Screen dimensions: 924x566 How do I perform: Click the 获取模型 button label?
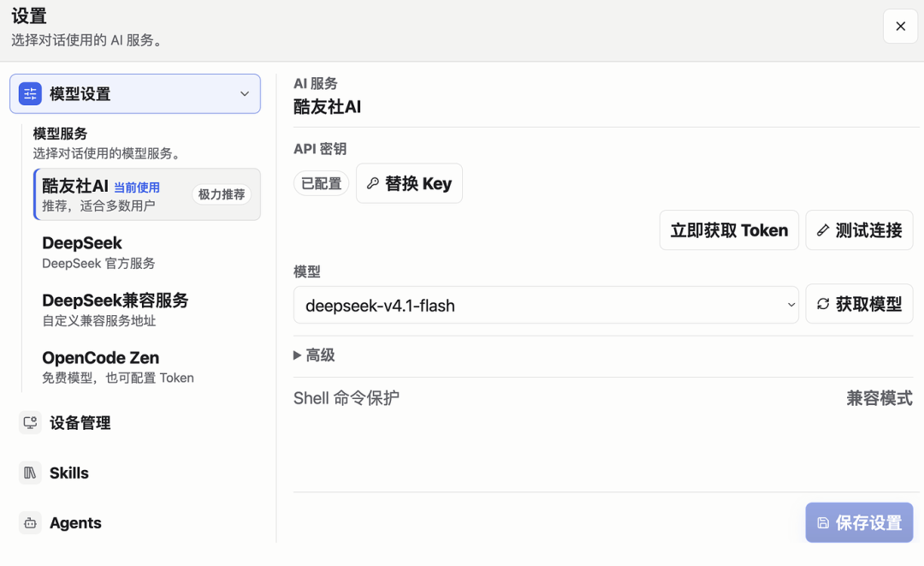[868, 304]
